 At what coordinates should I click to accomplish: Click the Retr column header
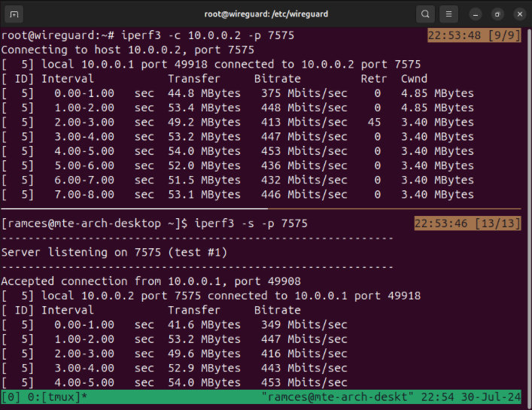(374, 79)
